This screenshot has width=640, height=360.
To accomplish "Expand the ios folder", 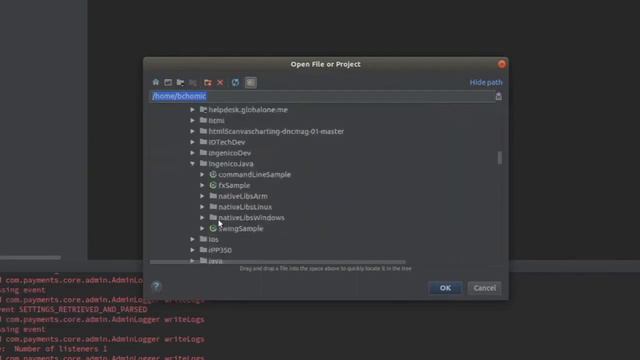I will [192, 239].
